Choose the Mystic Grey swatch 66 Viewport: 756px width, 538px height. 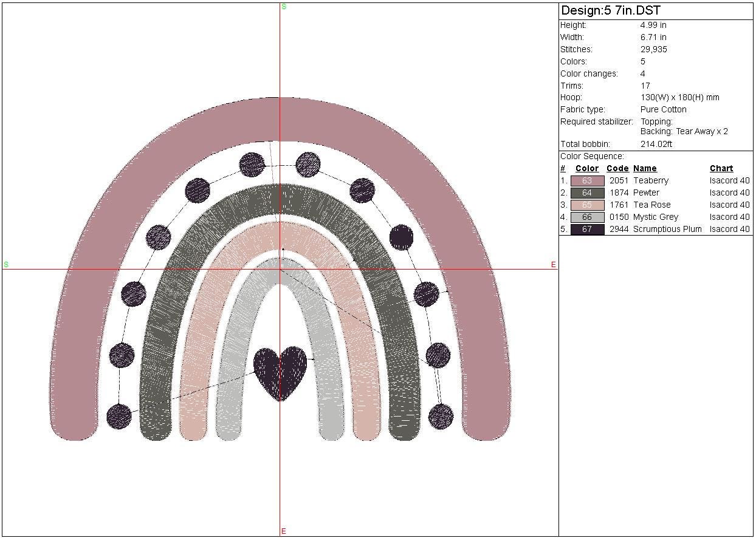tap(587, 217)
